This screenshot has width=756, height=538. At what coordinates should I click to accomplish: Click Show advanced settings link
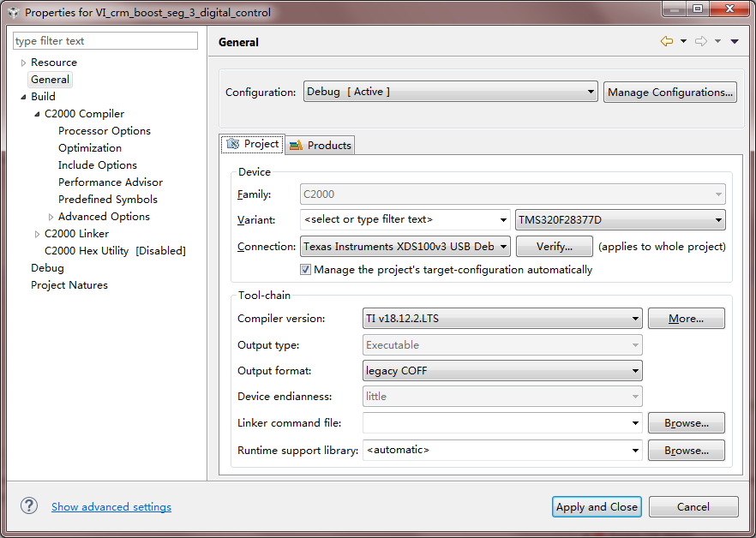pos(111,507)
